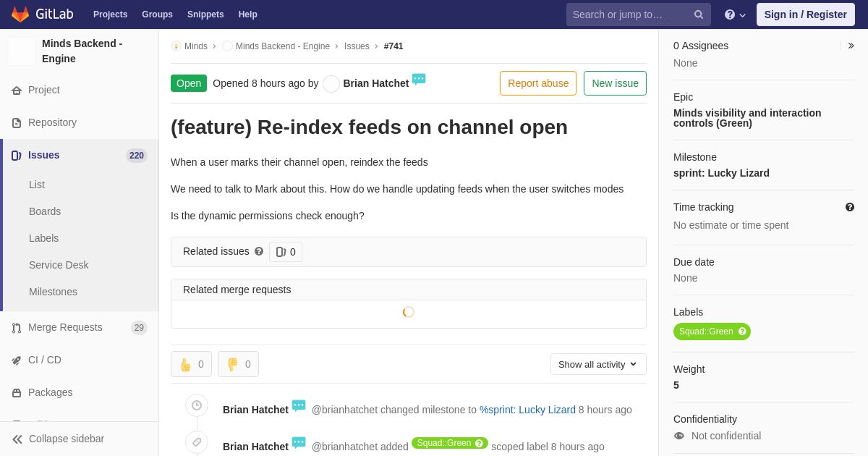Click the Sign in / Register button
The height and width of the screenshot is (456, 868).
[806, 14]
